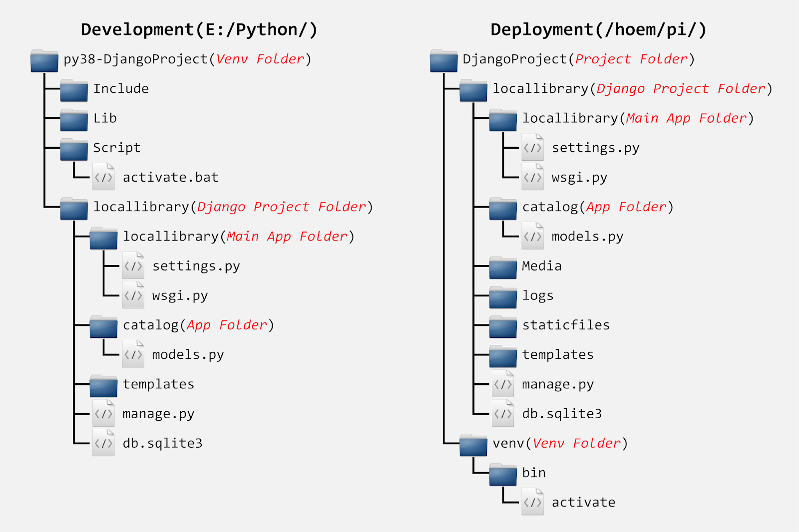Viewport: 799px width, 532px height.
Task: Select the activate file icon under bin
Action: (x=533, y=502)
